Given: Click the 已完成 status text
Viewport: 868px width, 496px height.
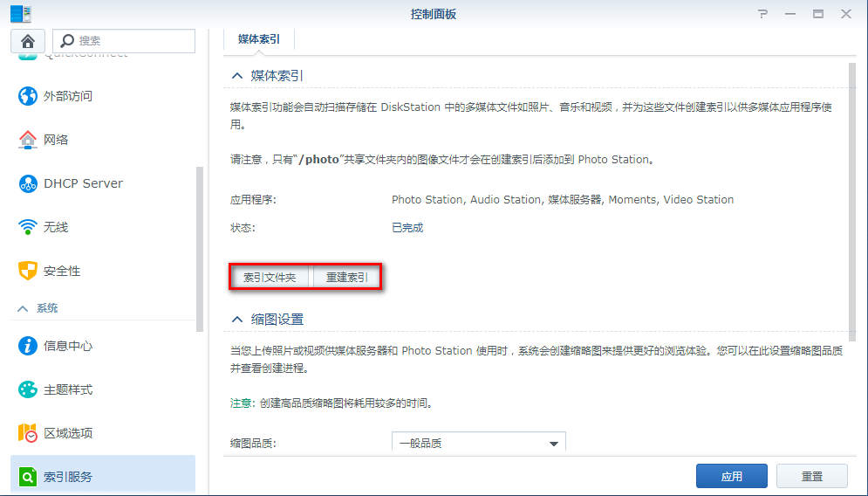Looking at the screenshot, I should coord(407,228).
